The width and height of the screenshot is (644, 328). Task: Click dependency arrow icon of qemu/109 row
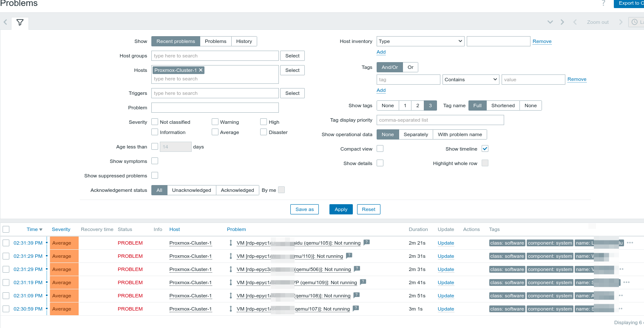click(231, 282)
